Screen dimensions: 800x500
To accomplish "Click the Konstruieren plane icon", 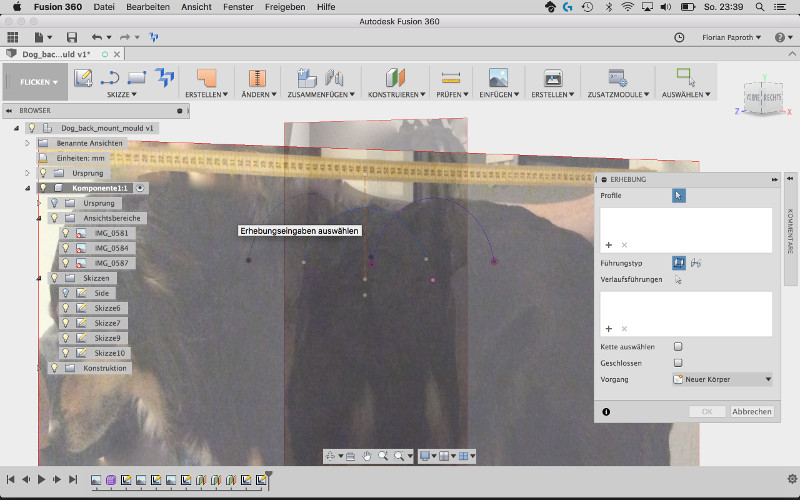I will pos(398,77).
